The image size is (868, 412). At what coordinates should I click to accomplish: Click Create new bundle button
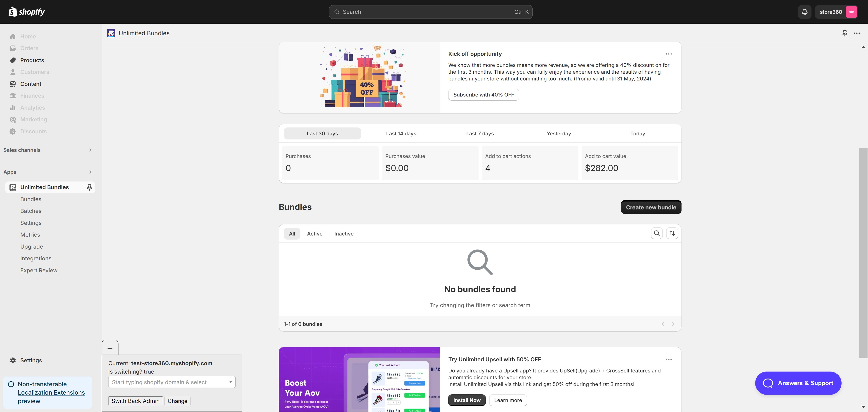[x=651, y=207]
